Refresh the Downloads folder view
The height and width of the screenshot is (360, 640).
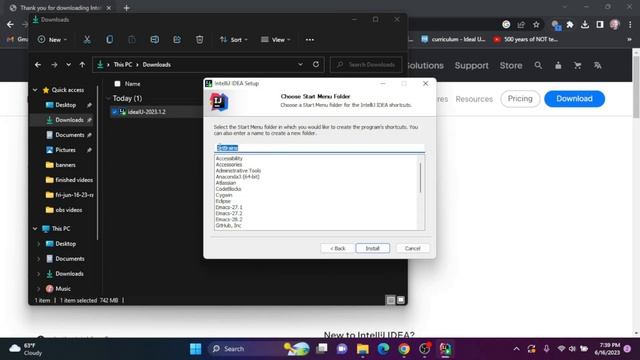(316, 64)
